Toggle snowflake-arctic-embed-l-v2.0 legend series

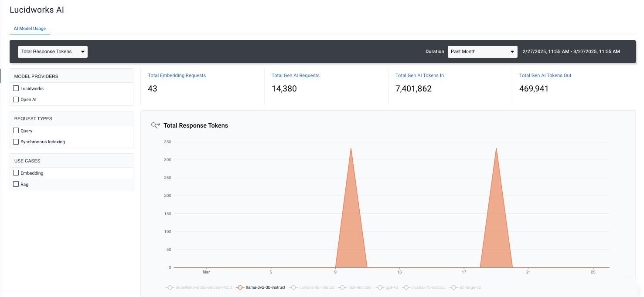pyautogui.click(x=199, y=287)
